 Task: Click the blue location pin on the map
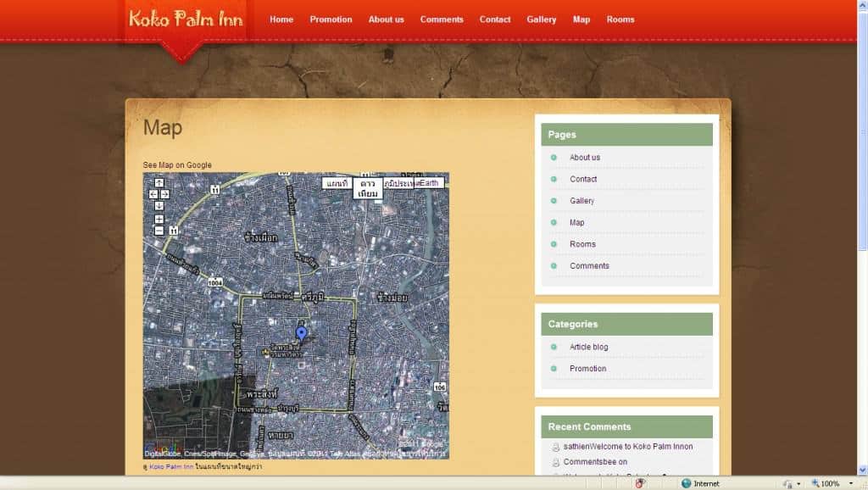[x=301, y=333]
